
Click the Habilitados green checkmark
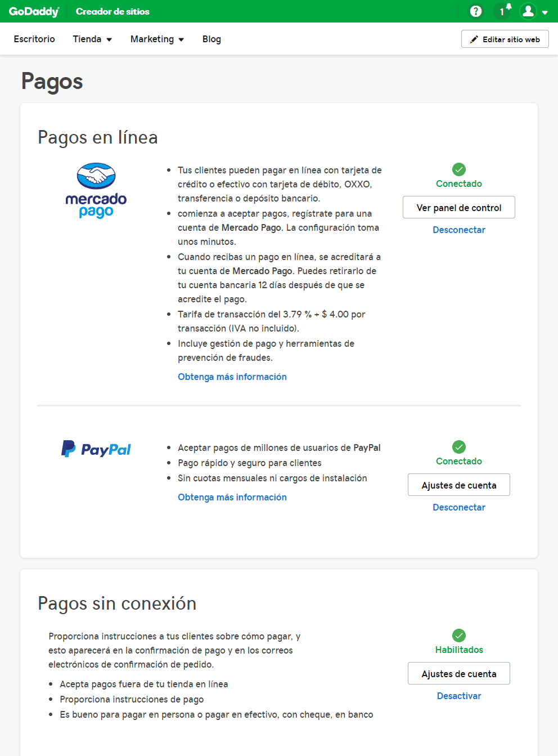(x=459, y=636)
